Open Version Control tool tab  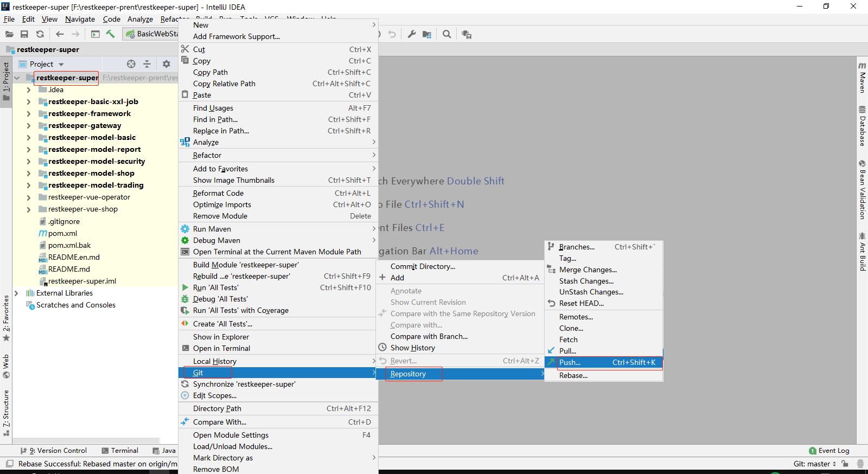click(54, 451)
